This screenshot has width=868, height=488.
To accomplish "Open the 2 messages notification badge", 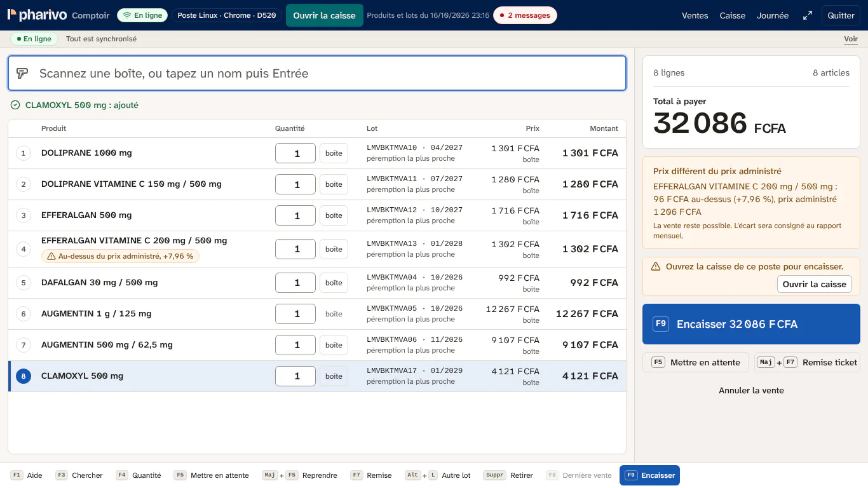I will click(525, 15).
